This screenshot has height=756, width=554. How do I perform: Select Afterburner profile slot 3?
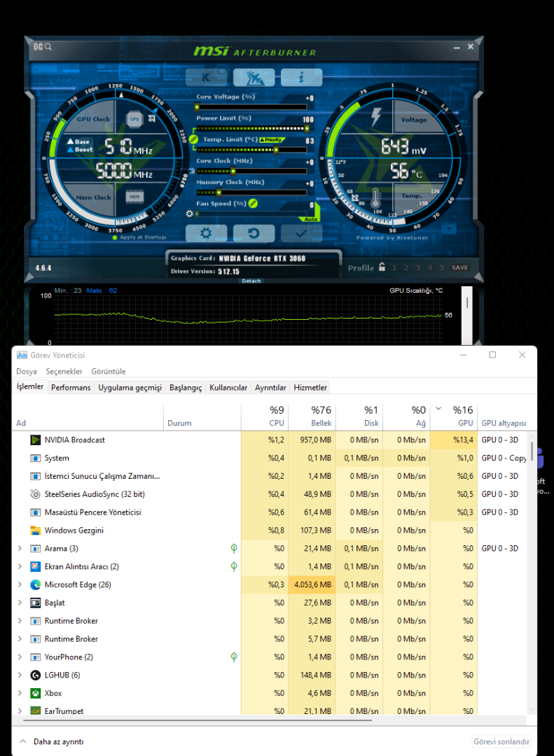(418, 267)
